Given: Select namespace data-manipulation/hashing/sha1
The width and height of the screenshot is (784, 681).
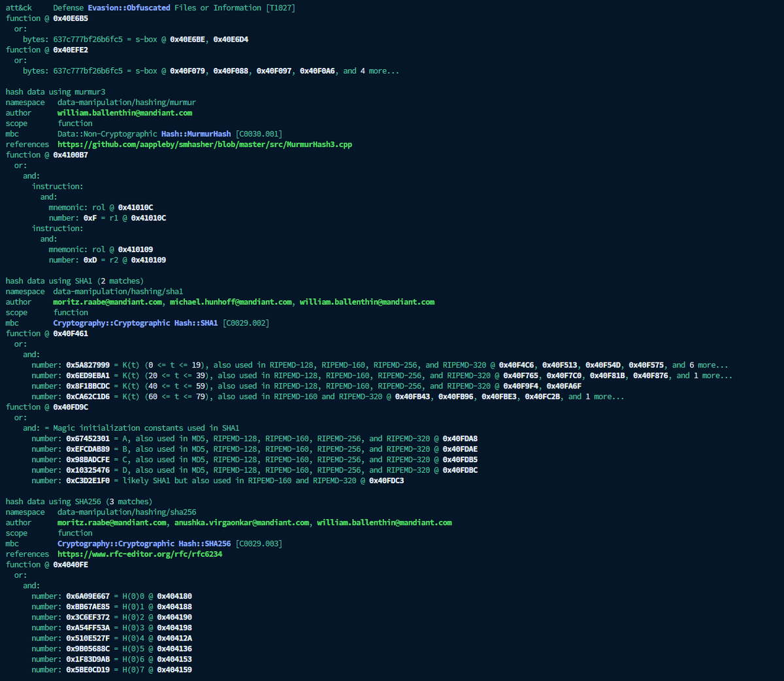Looking at the screenshot, I should tap(118, 291).
